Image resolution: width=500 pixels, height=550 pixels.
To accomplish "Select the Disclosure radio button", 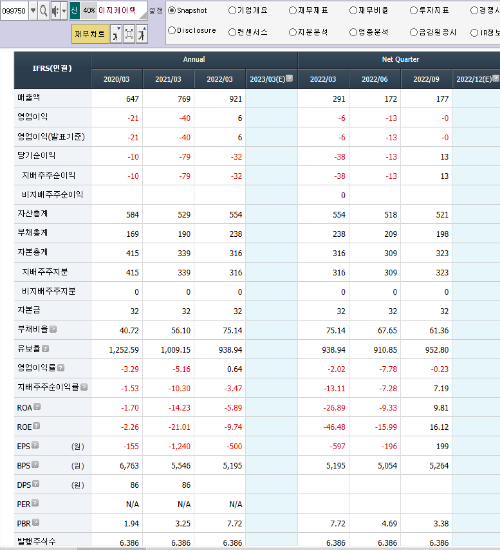I will (x=172, y=31).
